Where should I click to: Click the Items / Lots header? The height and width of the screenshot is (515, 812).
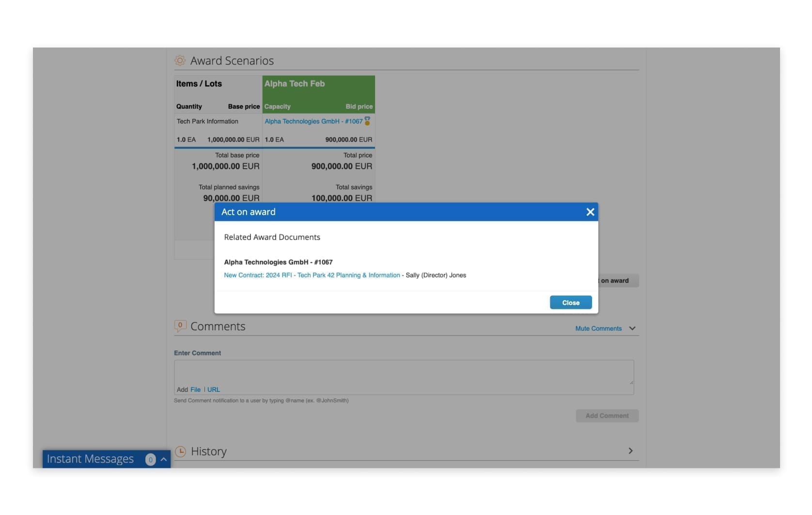[x=199, y=83]
